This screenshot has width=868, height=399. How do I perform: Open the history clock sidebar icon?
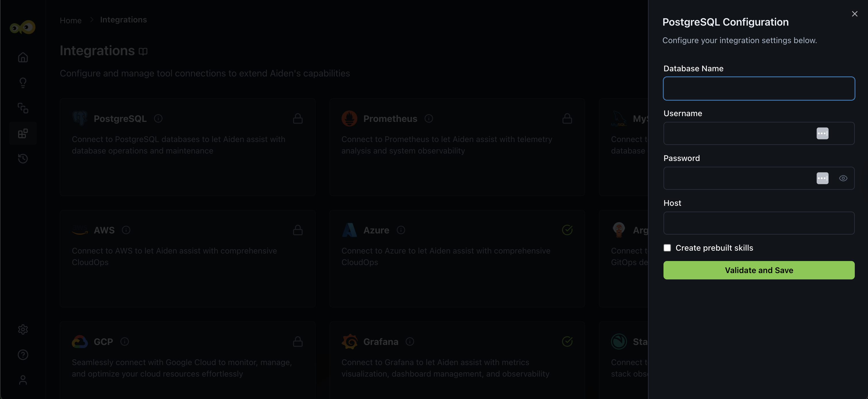coord(23,158)
